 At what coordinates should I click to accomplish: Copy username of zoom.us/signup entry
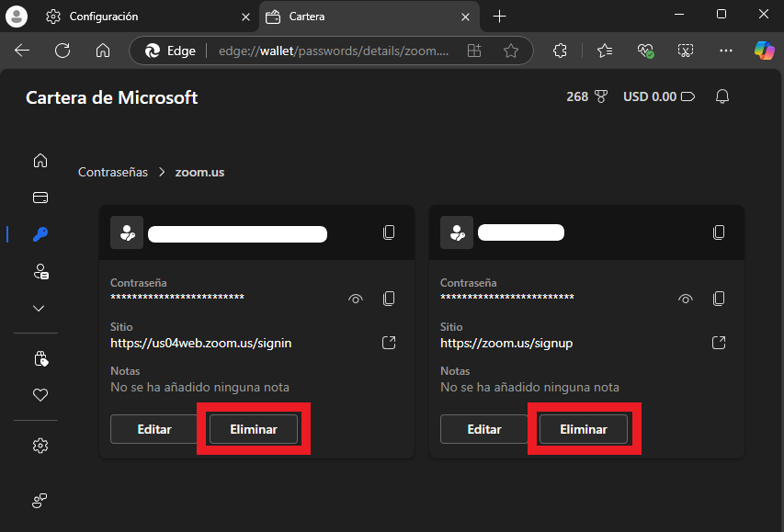(x=719, y=232)
